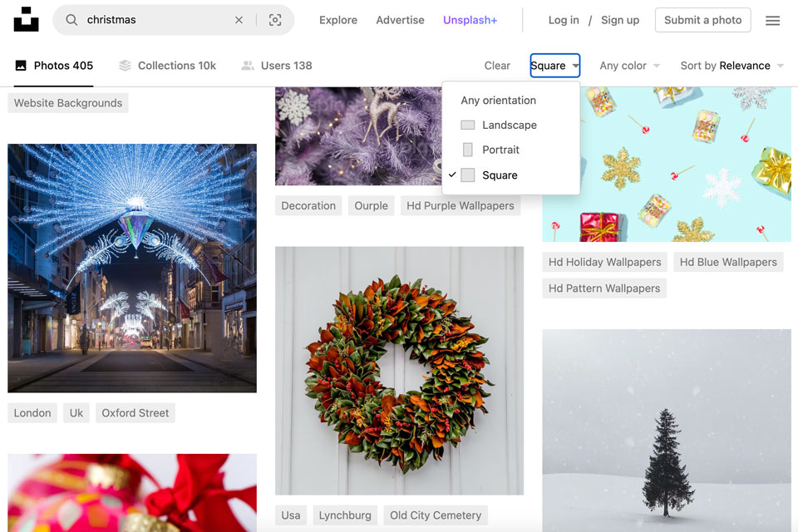Image resolution: width=798 pixels, height=532 pixels.
Task: Click the Photos tab icon
Action: (21, 66)
